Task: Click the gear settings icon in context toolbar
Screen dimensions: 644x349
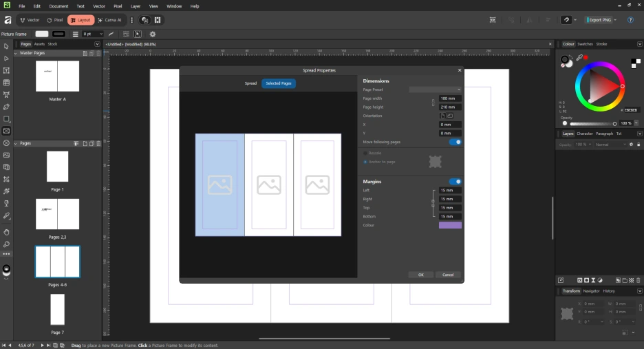Action: 152,34
